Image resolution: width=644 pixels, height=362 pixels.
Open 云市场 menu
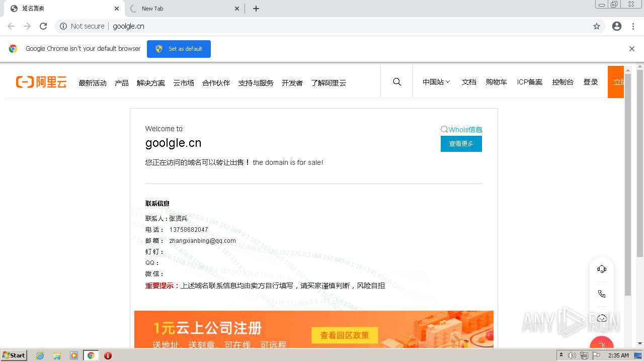point(184,83)
